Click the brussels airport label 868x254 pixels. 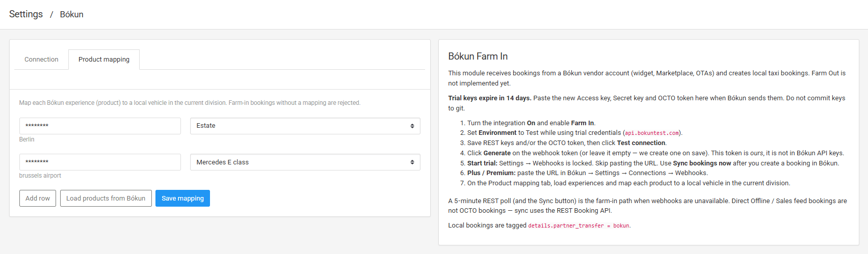tap(40, 176)
